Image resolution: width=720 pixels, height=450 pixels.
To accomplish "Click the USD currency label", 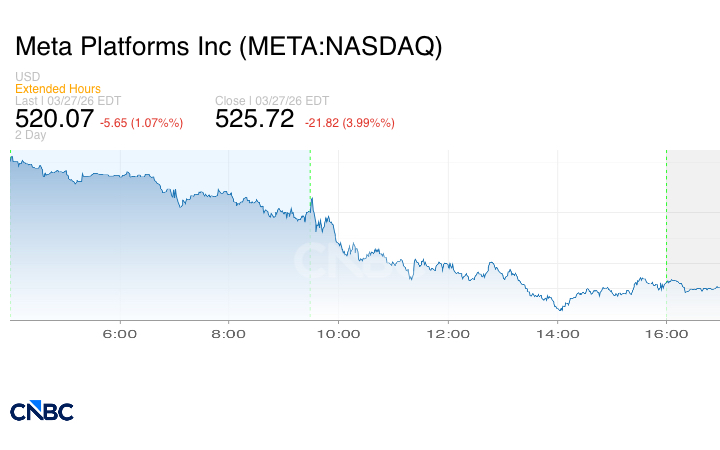I will (x=27, y=77).
